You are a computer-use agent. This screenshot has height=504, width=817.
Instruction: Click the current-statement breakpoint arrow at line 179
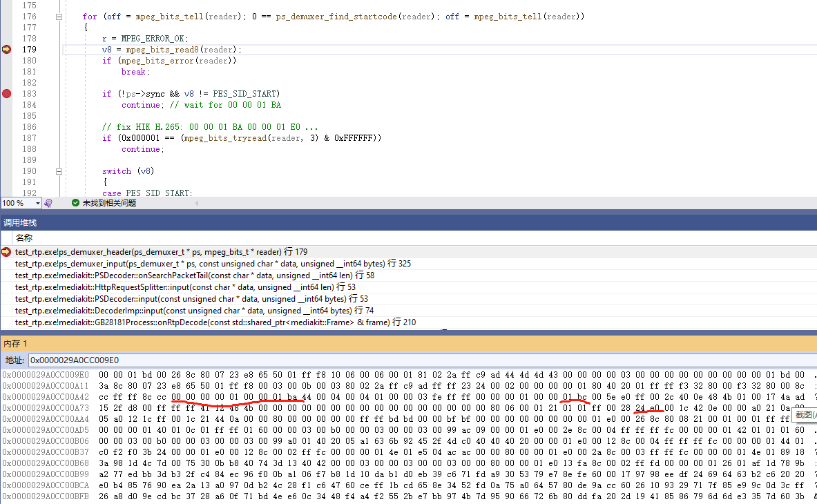pyautogui.click(x=7, y=50)
